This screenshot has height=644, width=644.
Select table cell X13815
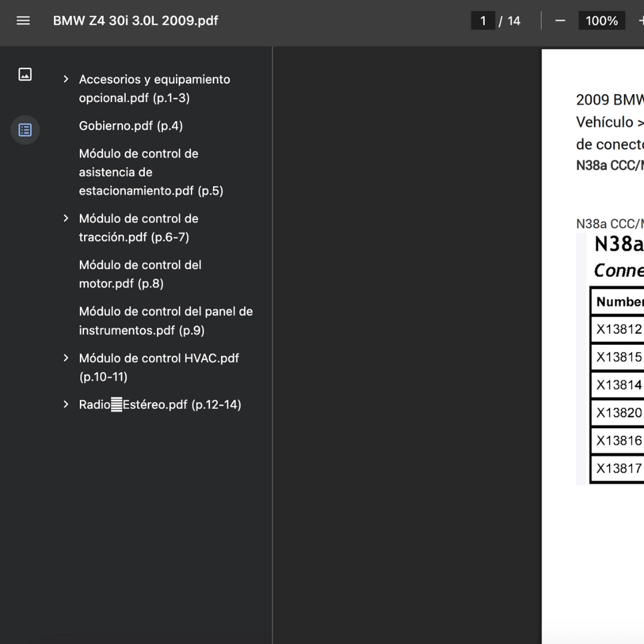[x=617, y=357]
